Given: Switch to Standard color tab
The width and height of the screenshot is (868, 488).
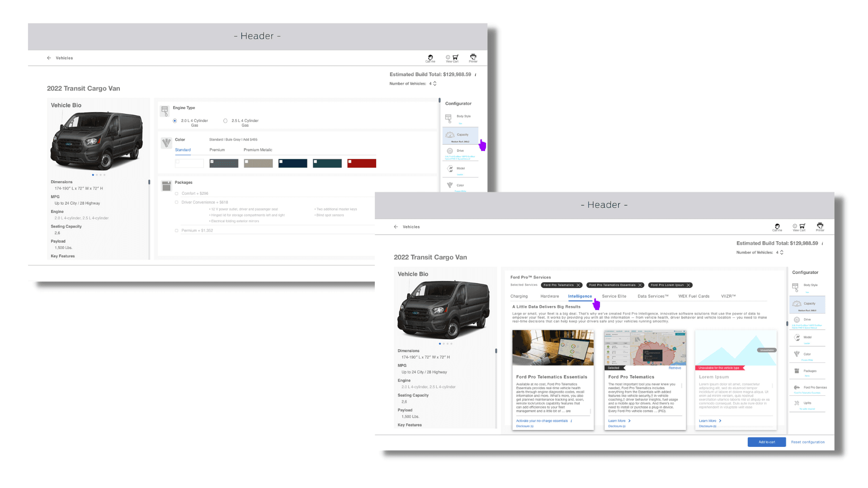Looking at the screenshot, I should coord(183,150).
